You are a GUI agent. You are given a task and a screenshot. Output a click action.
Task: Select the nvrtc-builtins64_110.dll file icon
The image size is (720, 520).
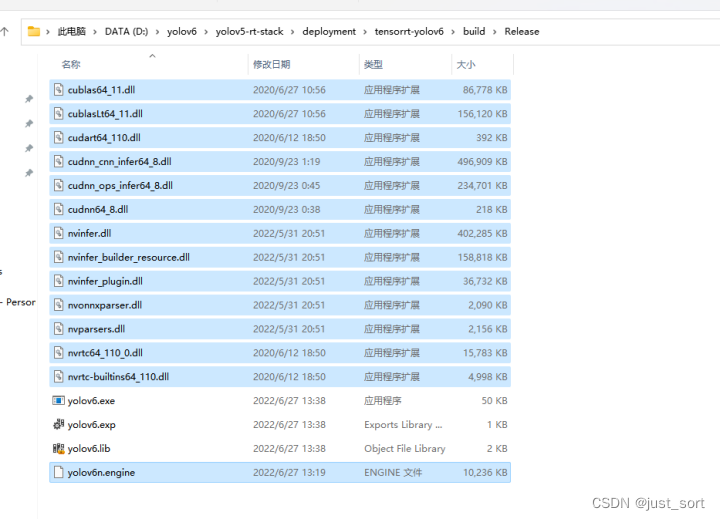[x=58, y=376]
